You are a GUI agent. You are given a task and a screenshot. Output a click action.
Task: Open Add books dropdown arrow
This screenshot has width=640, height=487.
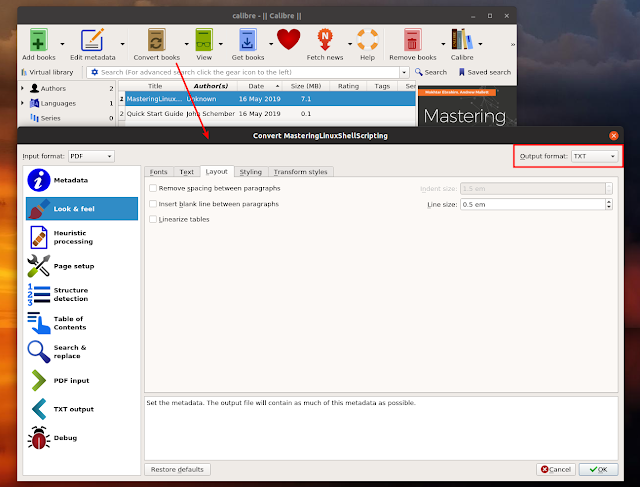click(62, 44)
